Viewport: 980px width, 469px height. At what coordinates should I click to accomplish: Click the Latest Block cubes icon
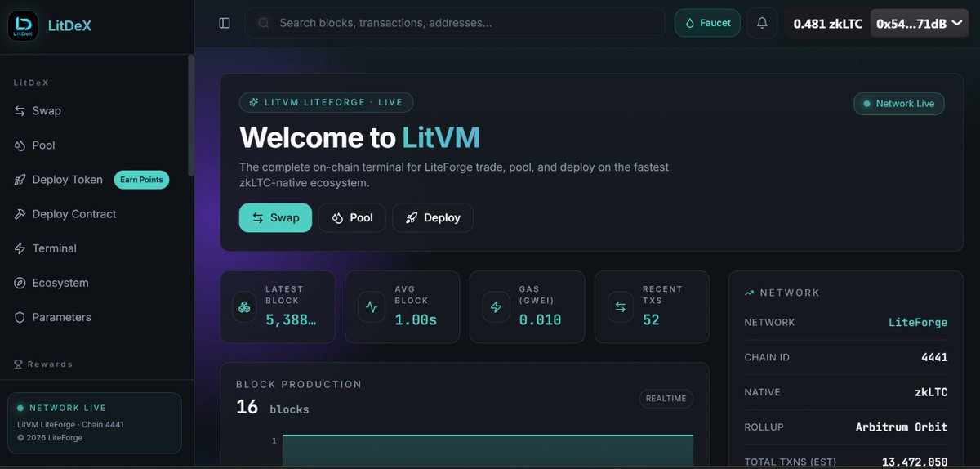(x=244, y=307)
